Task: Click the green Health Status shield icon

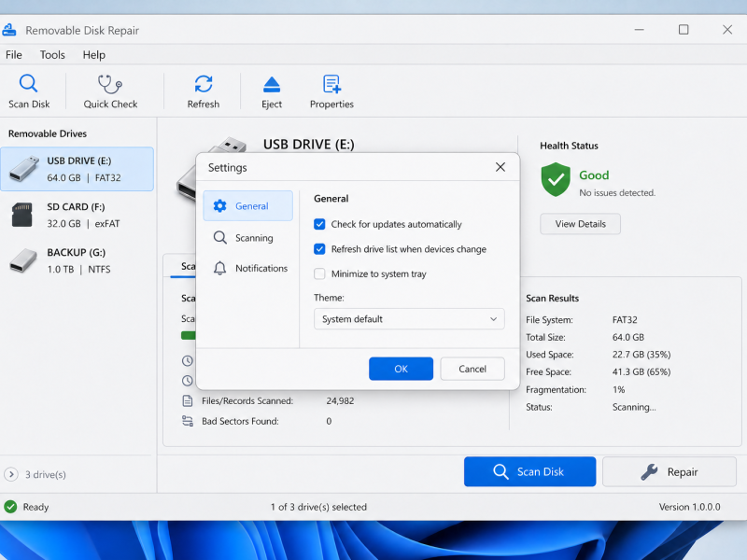Action: coord(556,179)
